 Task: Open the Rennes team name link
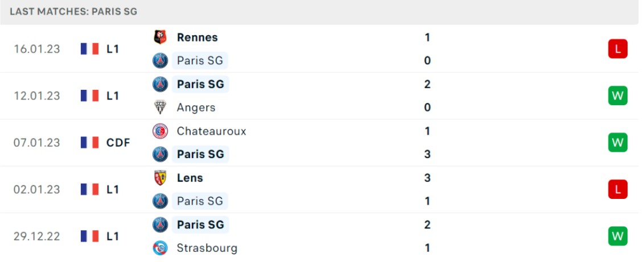click(197, 38)
